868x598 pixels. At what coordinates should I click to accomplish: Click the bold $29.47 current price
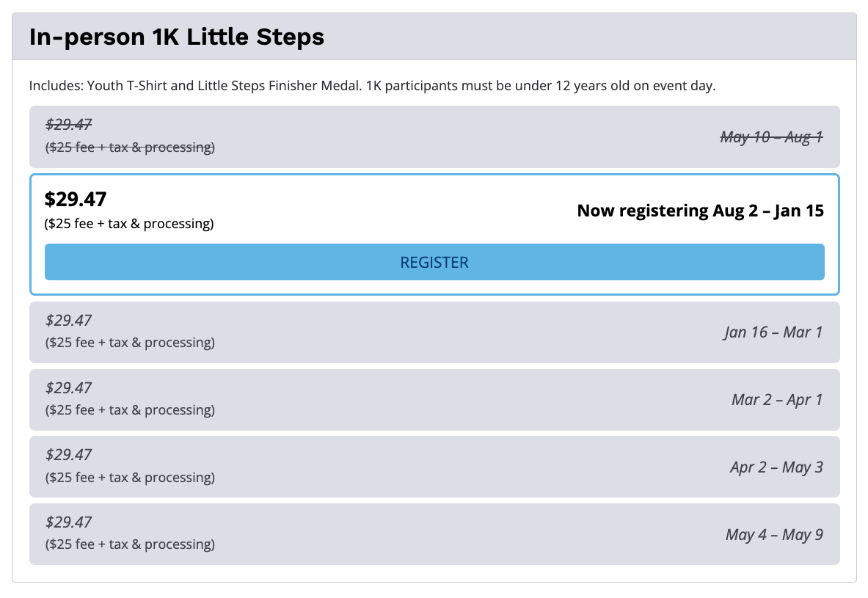76,199
